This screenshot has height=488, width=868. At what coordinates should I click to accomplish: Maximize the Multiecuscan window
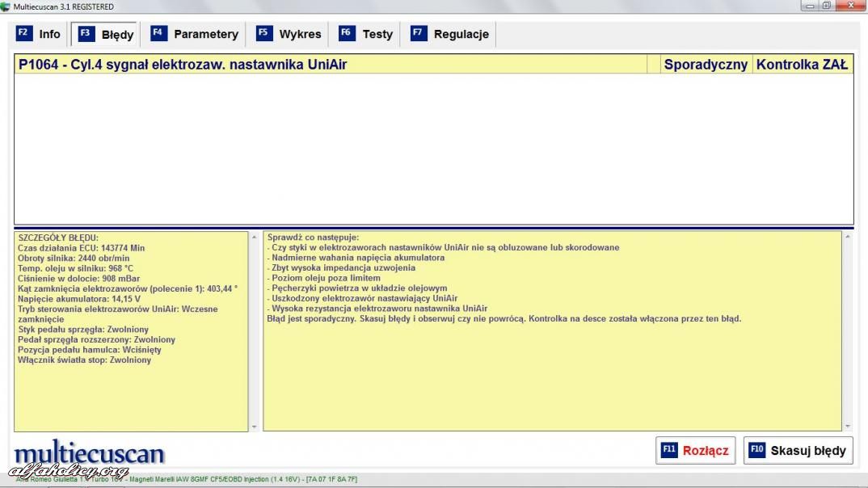pos(827,6)
